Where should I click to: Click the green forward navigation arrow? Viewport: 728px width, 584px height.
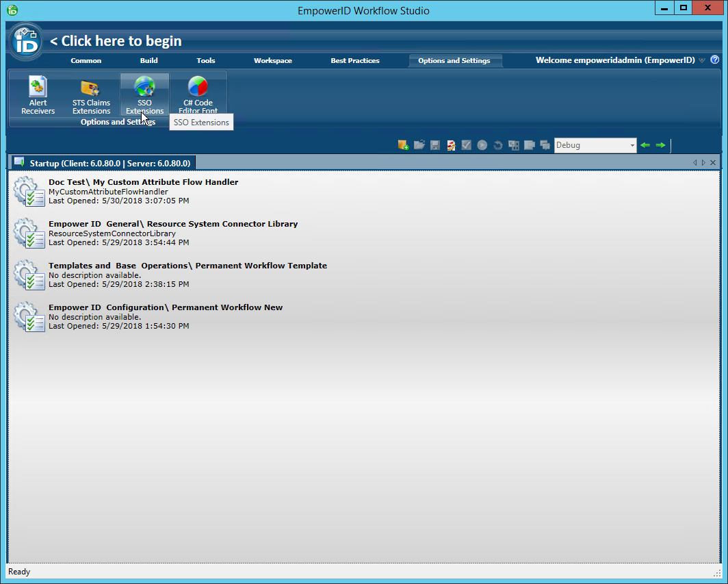[660, 144]
